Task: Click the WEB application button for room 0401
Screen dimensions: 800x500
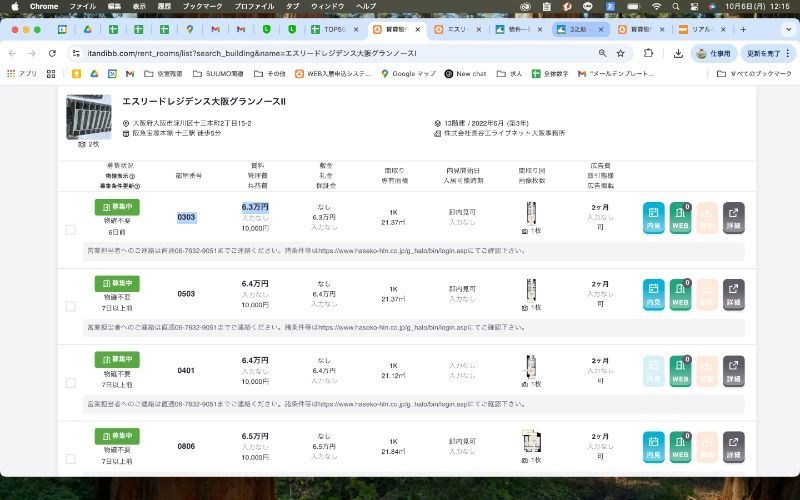Action: [x=680, y=371]
